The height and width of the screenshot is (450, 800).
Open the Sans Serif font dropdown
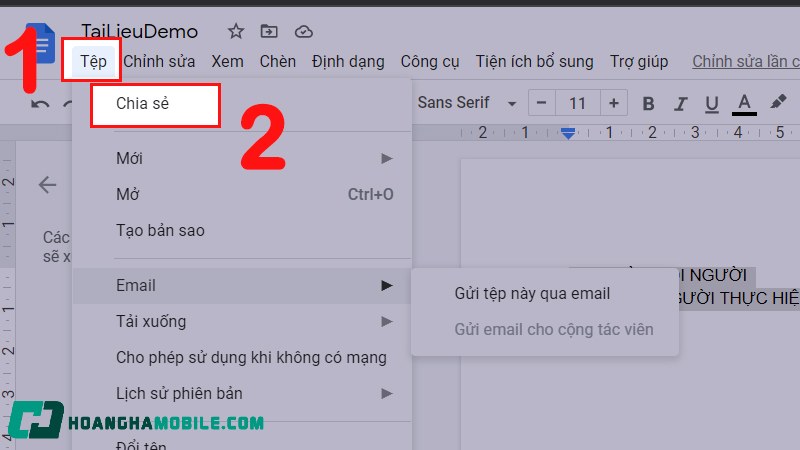(x=467, y=103)
